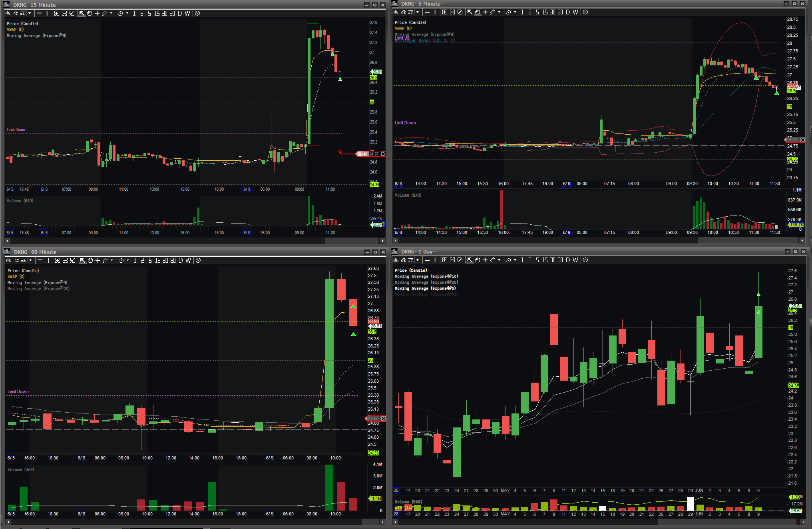Viewport: 812px width, 529px height.
Task: Click the fit-to-window icon in 5 Minute toolbar
Action: click(460, 12)
